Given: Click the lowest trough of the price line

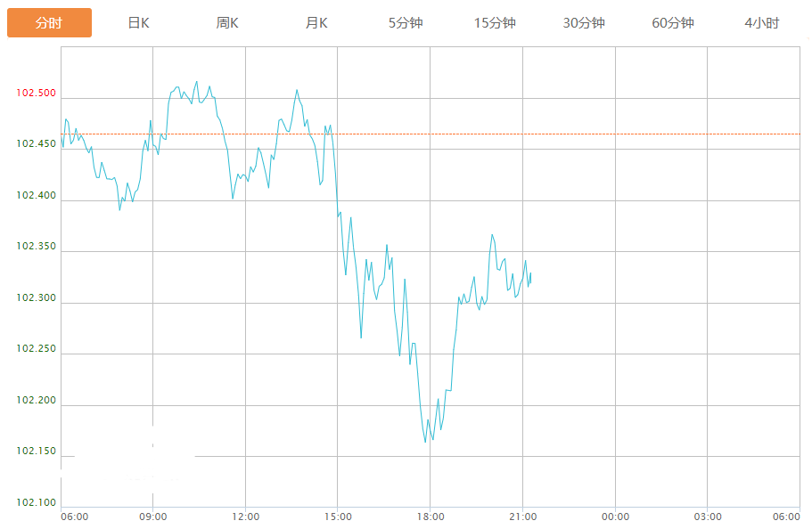Looking at the screenshot, I should click(x=426, y=442).
